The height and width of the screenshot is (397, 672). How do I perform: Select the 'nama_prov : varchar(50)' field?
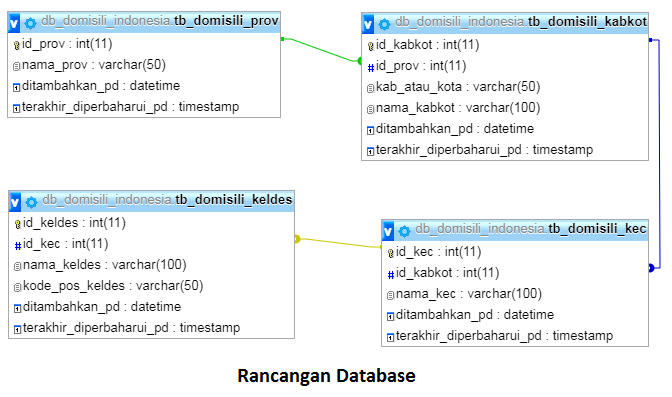pos(94,65)
